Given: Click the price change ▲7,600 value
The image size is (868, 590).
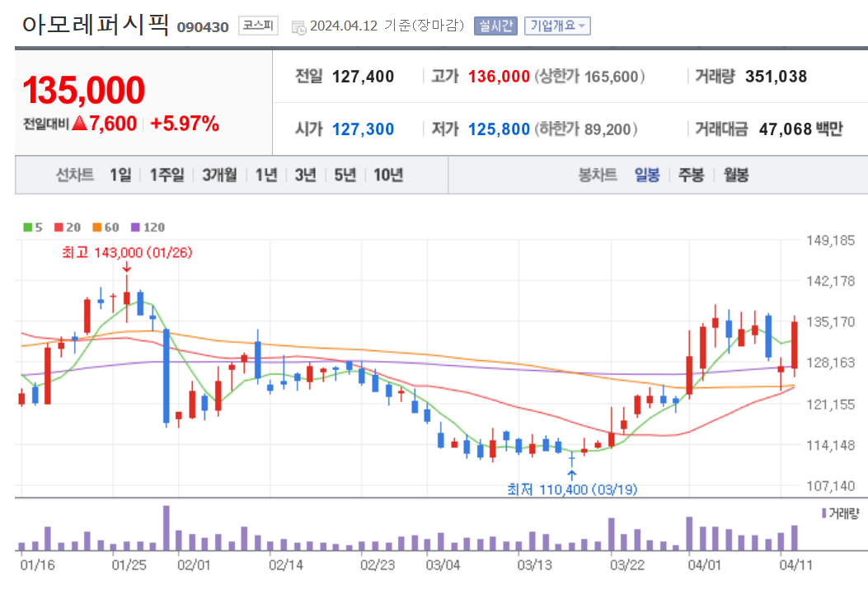Looking at the screenshot, I should point(105,124).
